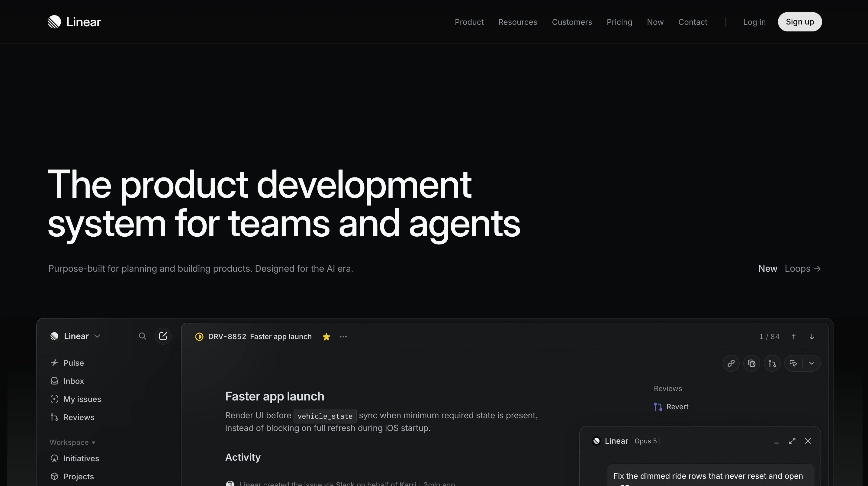Click the search icon in the sidebar
868x486 pixels.
[x=142, y=336]
